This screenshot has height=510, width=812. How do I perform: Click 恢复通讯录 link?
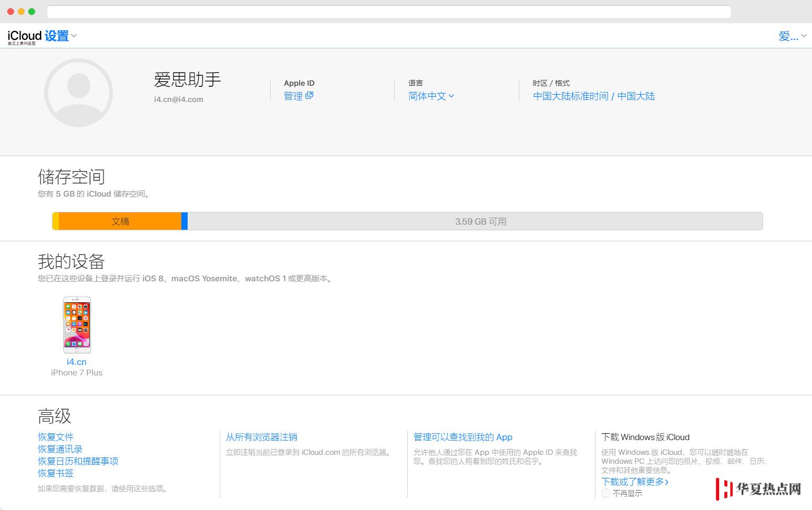click(60, 449)
